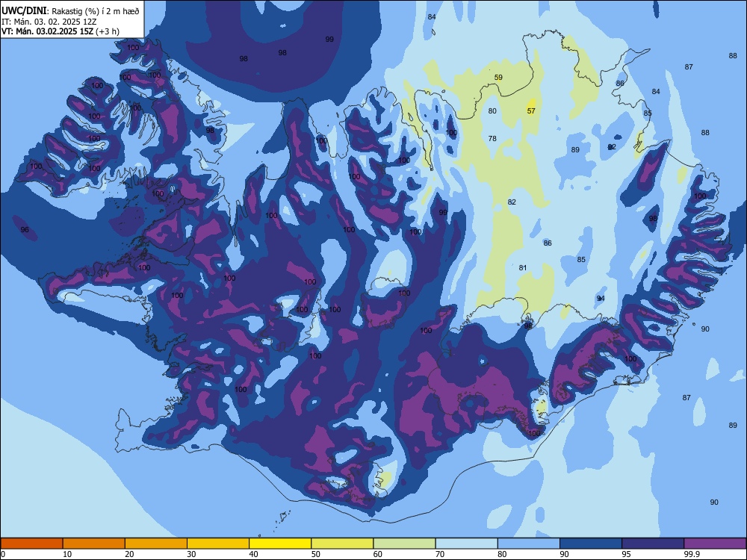Click the 90–95 medium blue legend swatch
This screenshot has height=560, width=747.
click(591, 544)
